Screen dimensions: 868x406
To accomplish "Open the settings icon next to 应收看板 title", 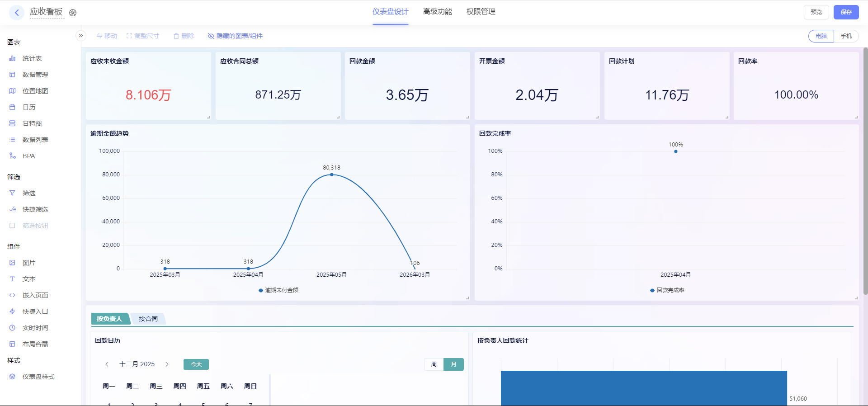I will [73, 13].
